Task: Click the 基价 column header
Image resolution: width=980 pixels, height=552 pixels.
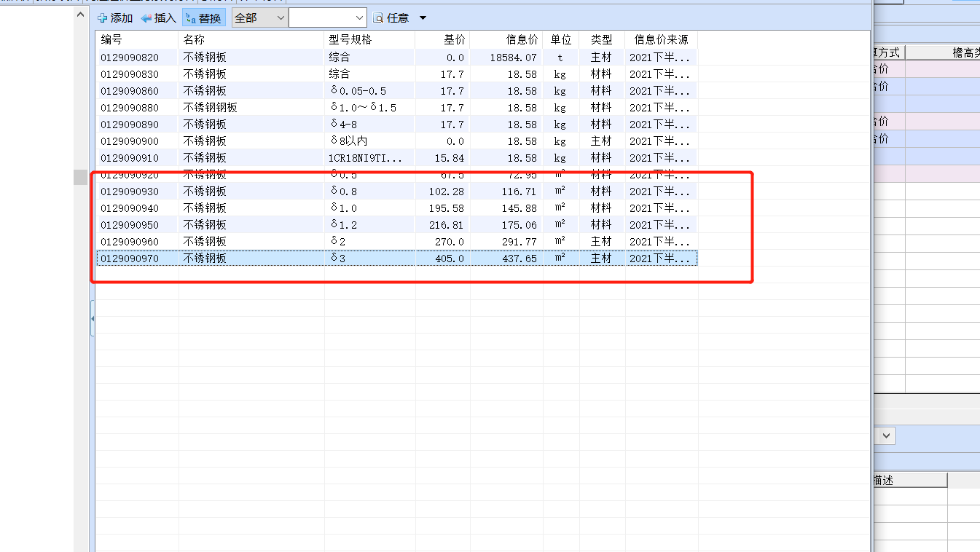Action: 442,39
